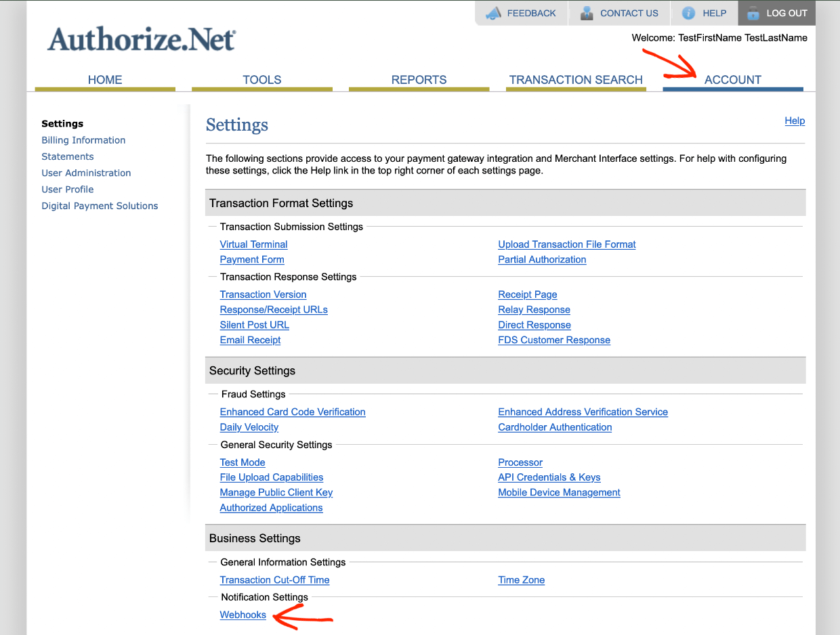
Task: Open the Test Mode settings
Action: (x=242, y=462)
